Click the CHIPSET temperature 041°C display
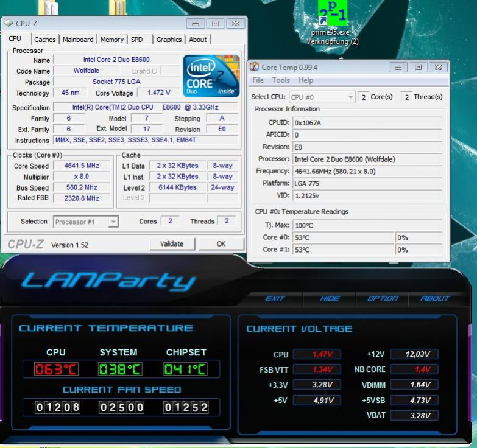Screen dimensions: 477x448 pos(185,369)
